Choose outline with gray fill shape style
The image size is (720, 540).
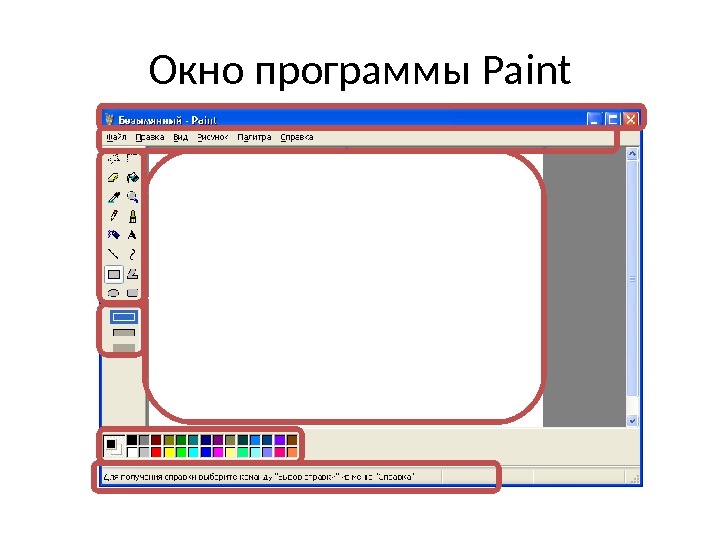click(124, 332)
